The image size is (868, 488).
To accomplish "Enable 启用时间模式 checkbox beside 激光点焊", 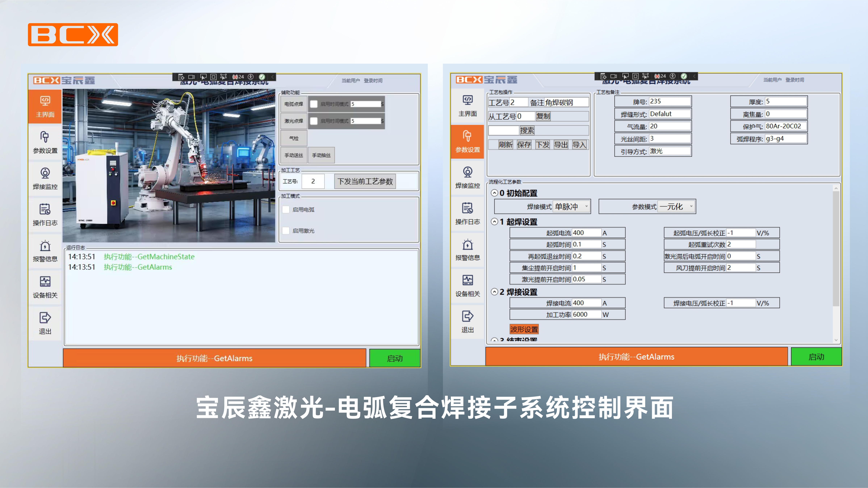I will (x=314, y=121).
